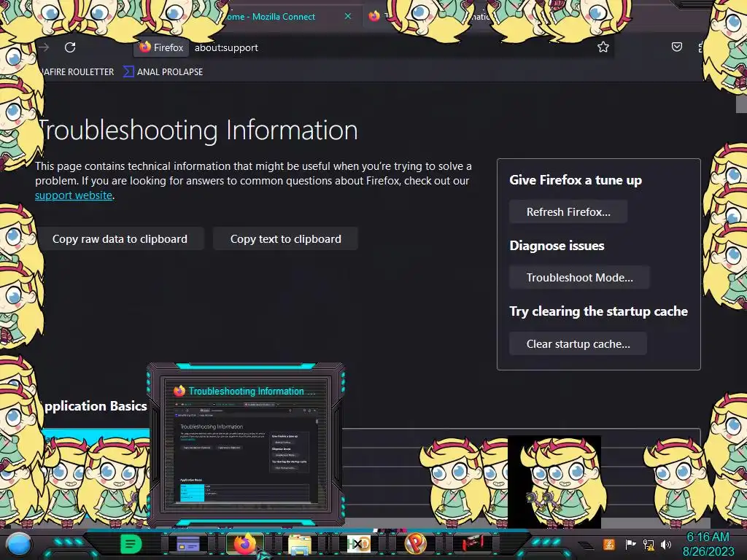This screenshot has height=560, width=747.
Task: Open the HxD hex editor taskbar icon
Action: tap(358, 544)
